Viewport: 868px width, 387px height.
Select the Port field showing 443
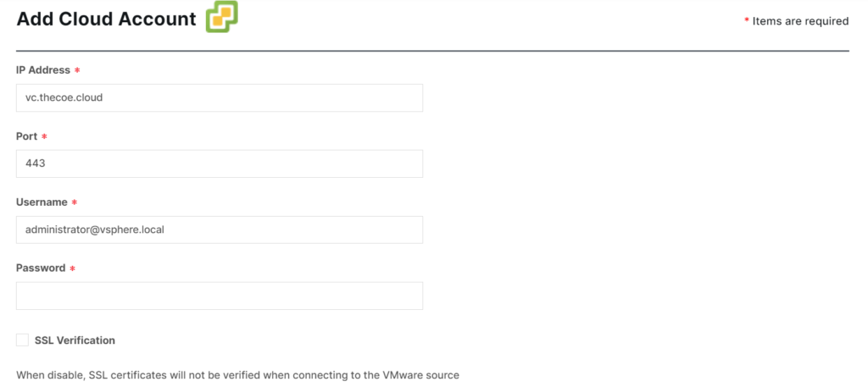(x=220, y=163)
